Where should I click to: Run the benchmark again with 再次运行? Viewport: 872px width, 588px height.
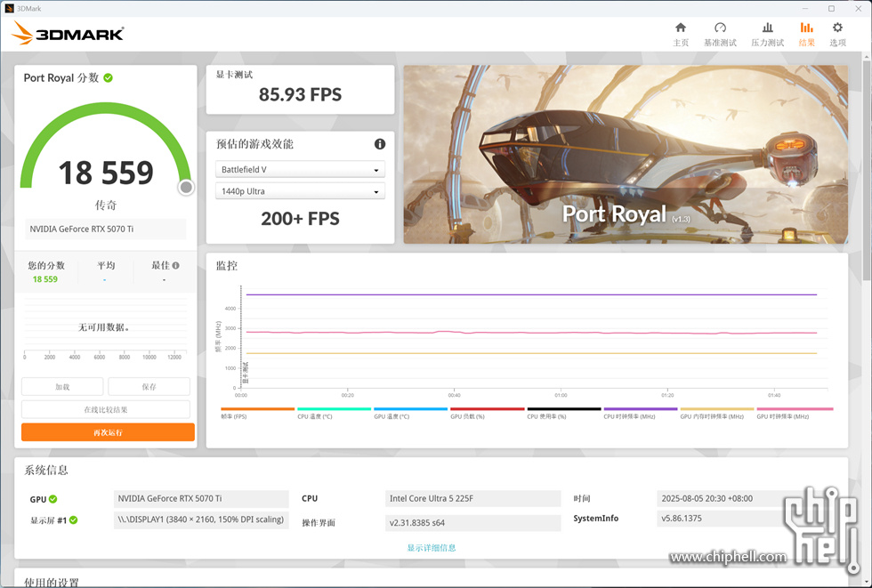[108, 432]
